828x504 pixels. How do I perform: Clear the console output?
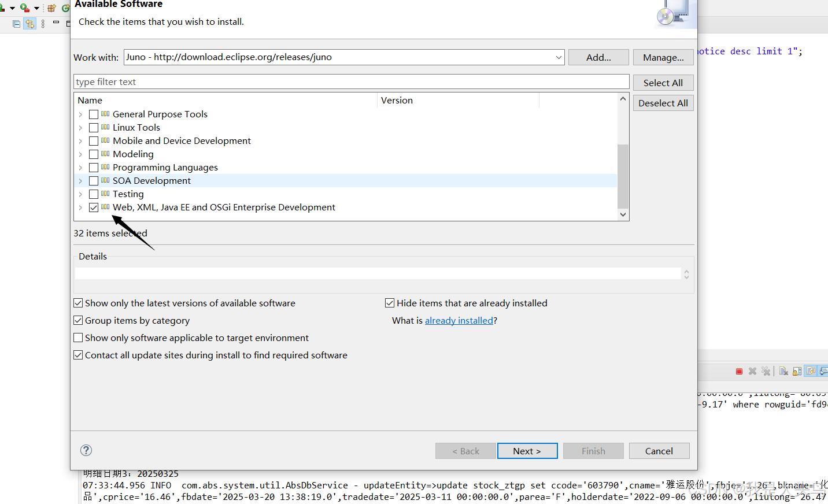(783, 371)
